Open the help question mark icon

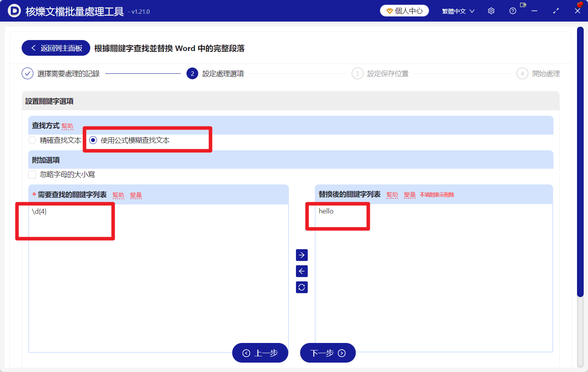[512, 11]
